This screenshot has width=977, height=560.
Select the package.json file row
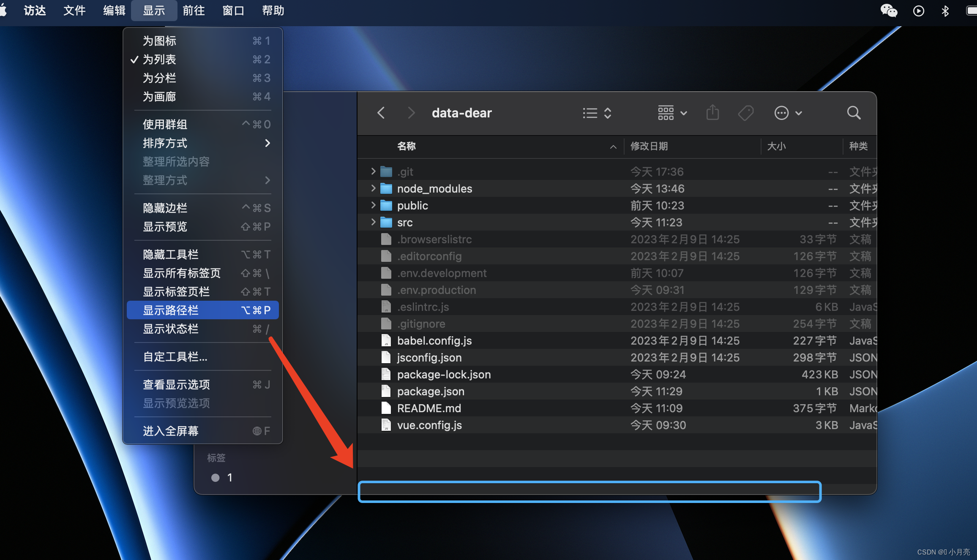click(617, 391)
